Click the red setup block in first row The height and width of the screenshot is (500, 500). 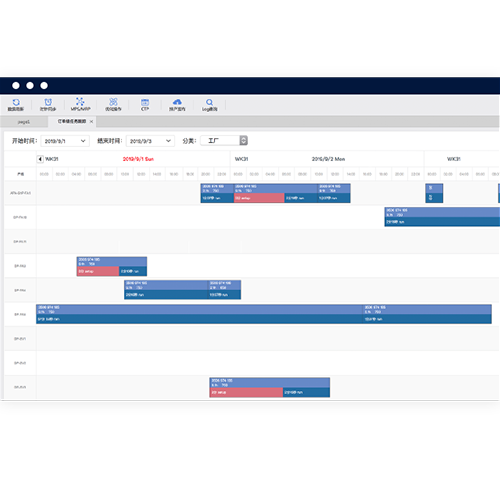259,198
